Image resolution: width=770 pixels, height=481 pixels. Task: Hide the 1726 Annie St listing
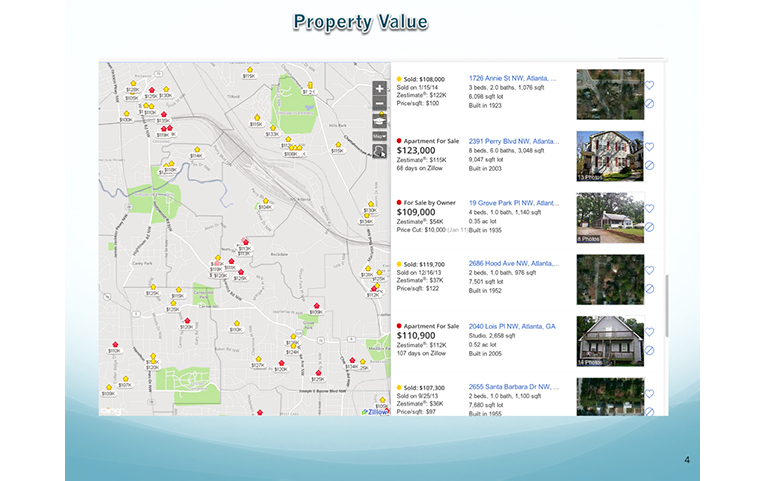click(650, 104)
